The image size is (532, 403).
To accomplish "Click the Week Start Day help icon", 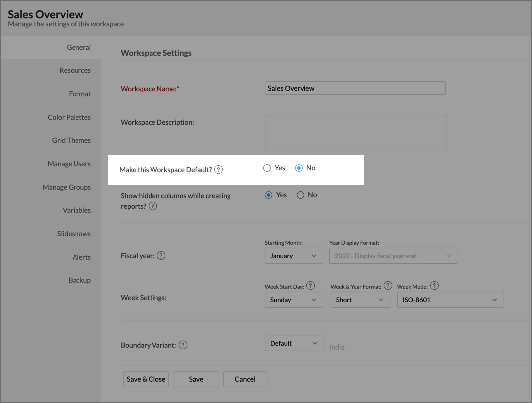I will point(311,285).
